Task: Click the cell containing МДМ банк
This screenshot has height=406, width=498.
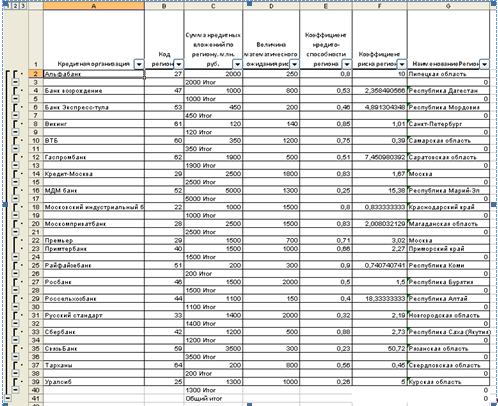Action: pyautogui.click(x=94, y=190)
